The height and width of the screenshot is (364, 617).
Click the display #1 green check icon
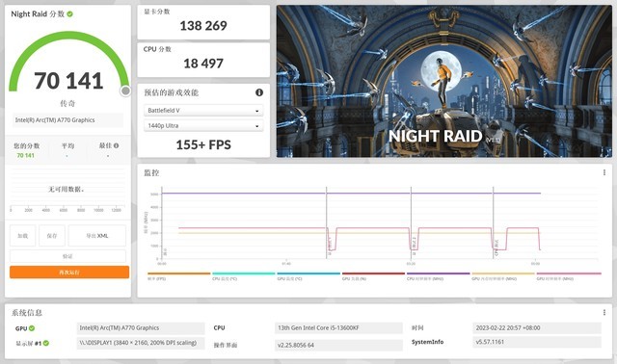(x=46, y=343)
